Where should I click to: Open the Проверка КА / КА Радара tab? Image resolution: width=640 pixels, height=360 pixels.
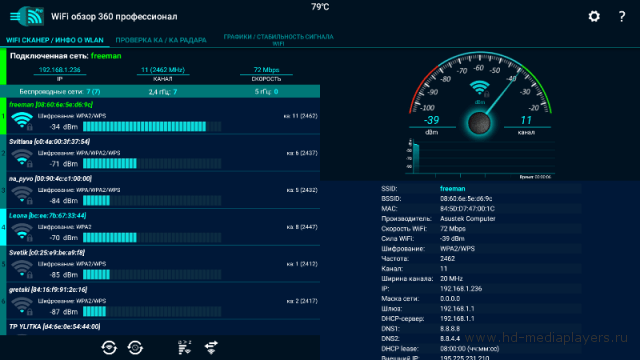[x=161, y=40]
